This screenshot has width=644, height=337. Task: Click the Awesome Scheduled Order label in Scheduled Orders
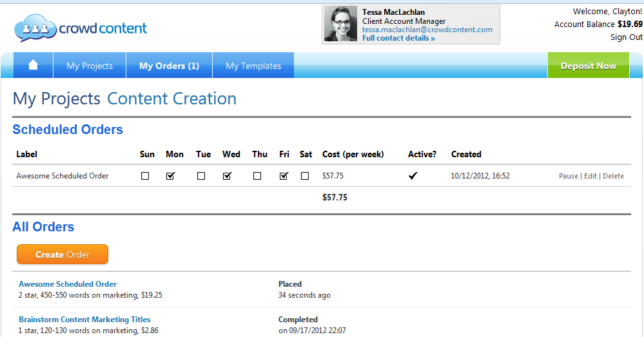coord(63,176)
